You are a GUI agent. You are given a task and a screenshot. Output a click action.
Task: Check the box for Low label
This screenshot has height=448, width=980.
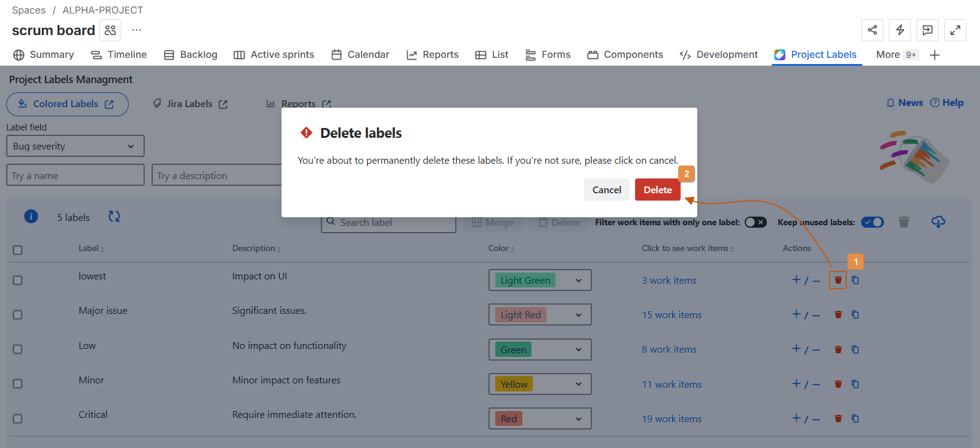click(18, 349)
